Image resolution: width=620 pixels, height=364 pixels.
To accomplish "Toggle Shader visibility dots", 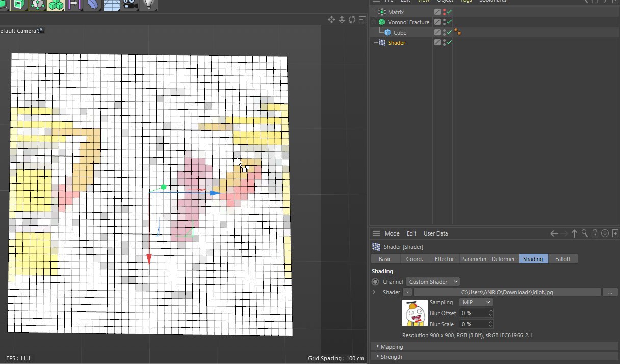I will [x=444, y=43].
